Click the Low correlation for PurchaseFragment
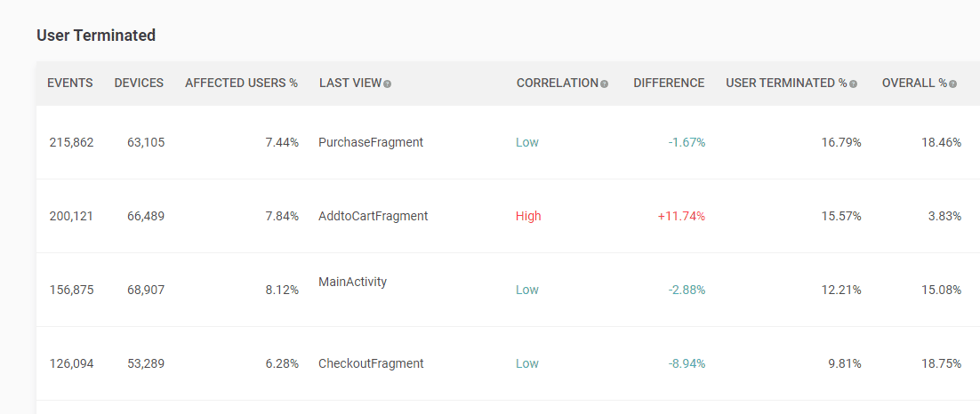Screen dimensions: 980x414 click(526, 142)
